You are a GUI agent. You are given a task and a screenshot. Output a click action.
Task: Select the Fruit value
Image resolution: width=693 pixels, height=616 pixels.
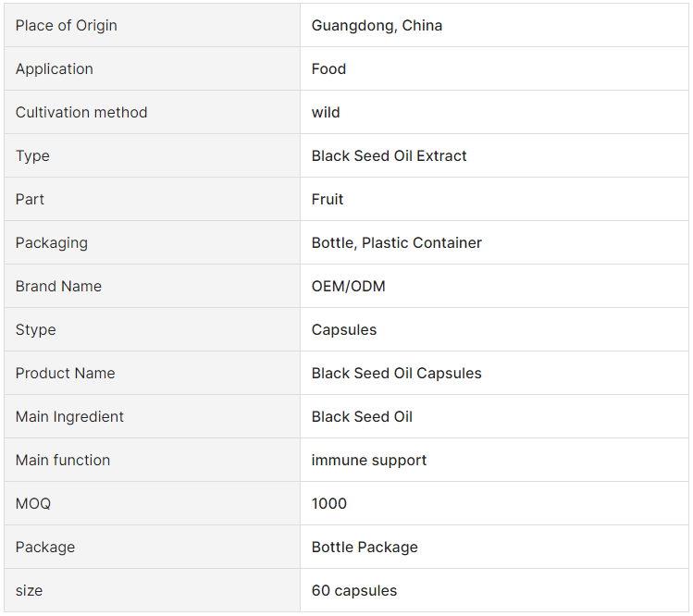click(x=328, y=199)
